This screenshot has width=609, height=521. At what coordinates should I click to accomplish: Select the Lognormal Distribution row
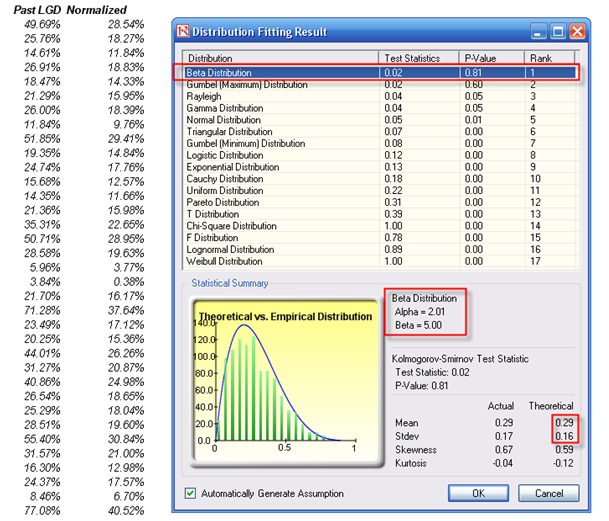point(381,249)
